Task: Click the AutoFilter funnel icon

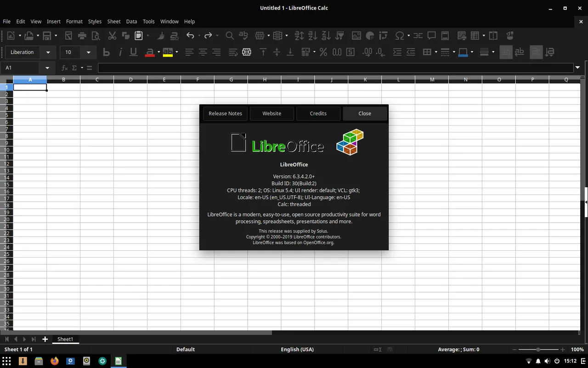Action: [340, 35]
